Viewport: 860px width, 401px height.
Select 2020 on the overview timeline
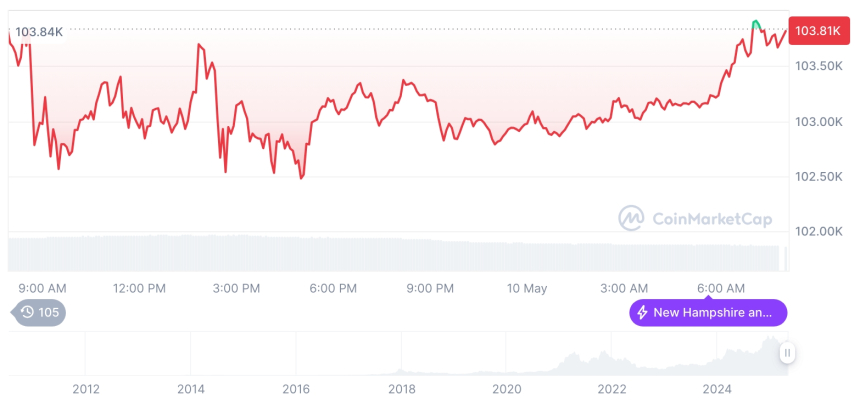click(507, 389)
